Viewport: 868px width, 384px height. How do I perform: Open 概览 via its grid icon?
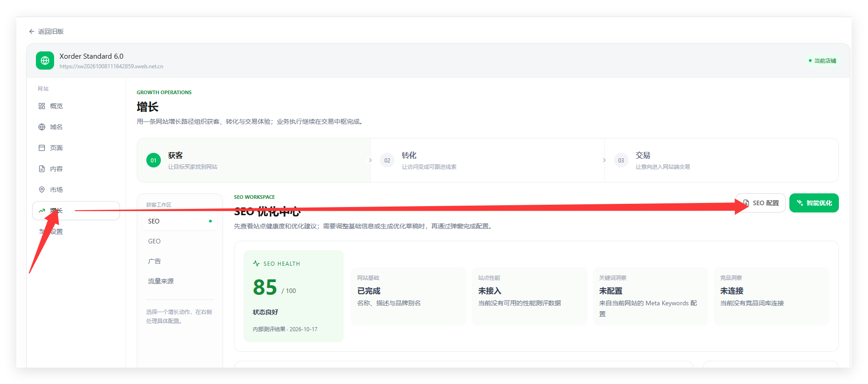pos(42,106)
